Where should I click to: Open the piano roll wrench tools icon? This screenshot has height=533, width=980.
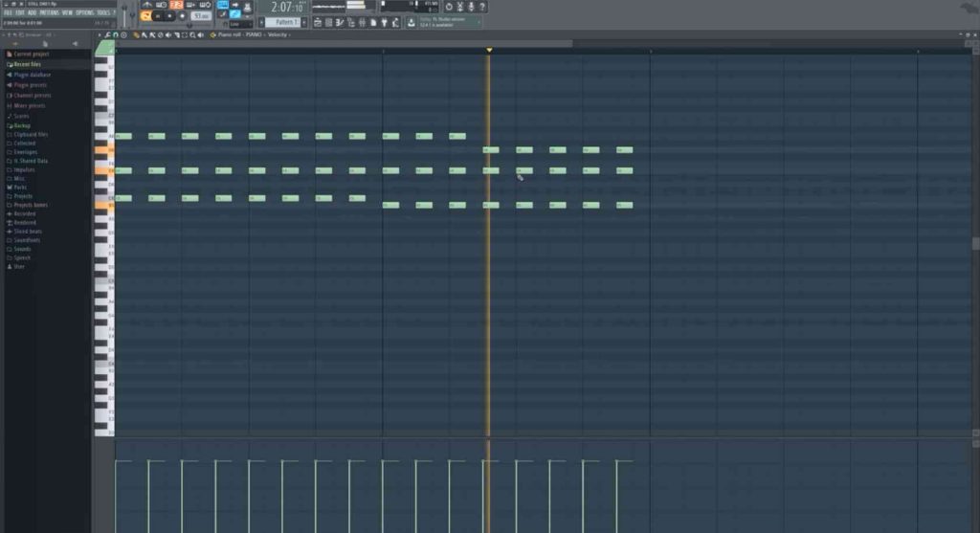[107, 34]
